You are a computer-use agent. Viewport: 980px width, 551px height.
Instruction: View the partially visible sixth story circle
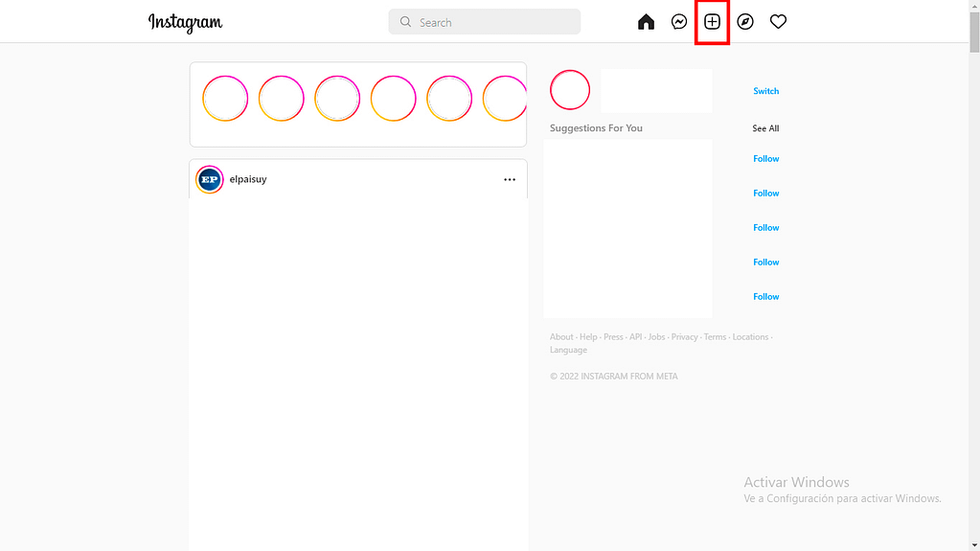(x=505, y=98)
